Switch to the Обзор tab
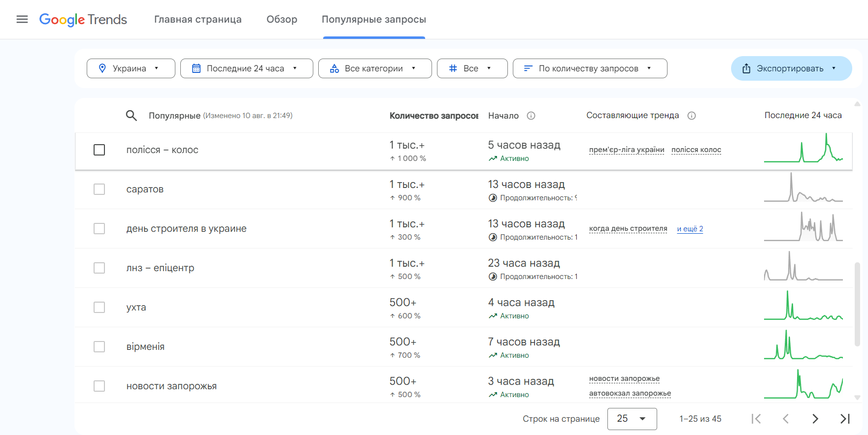Image resolution: width=868 pixels, height=435 pixels. 282,20
